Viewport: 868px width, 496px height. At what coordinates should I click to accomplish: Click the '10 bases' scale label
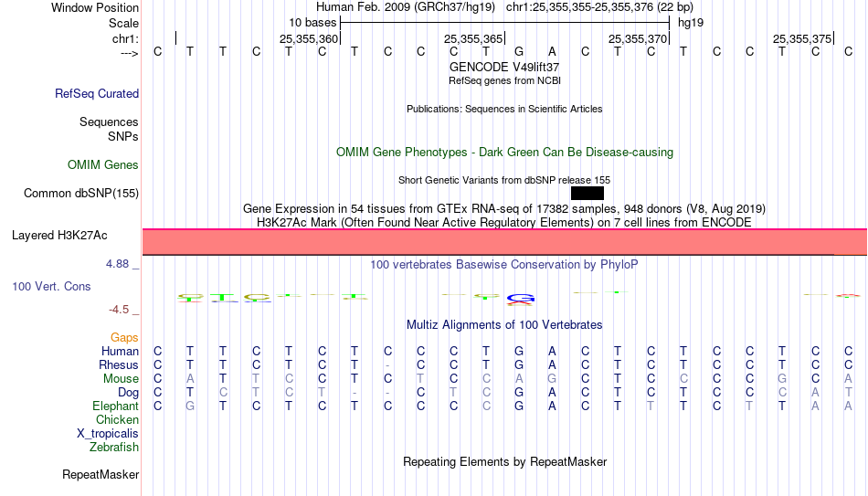click(312, 23)
